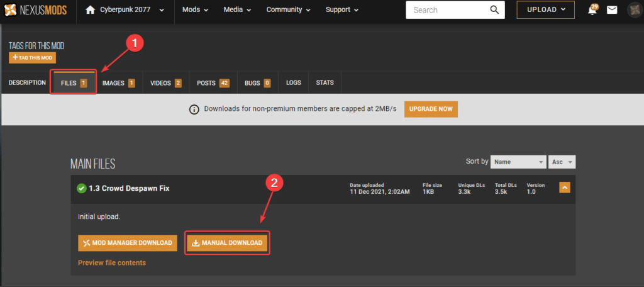Screen dimensions: 644x287
Task: Switch to the Files tab
Action: pyautogui.click(x=74, y=83)
